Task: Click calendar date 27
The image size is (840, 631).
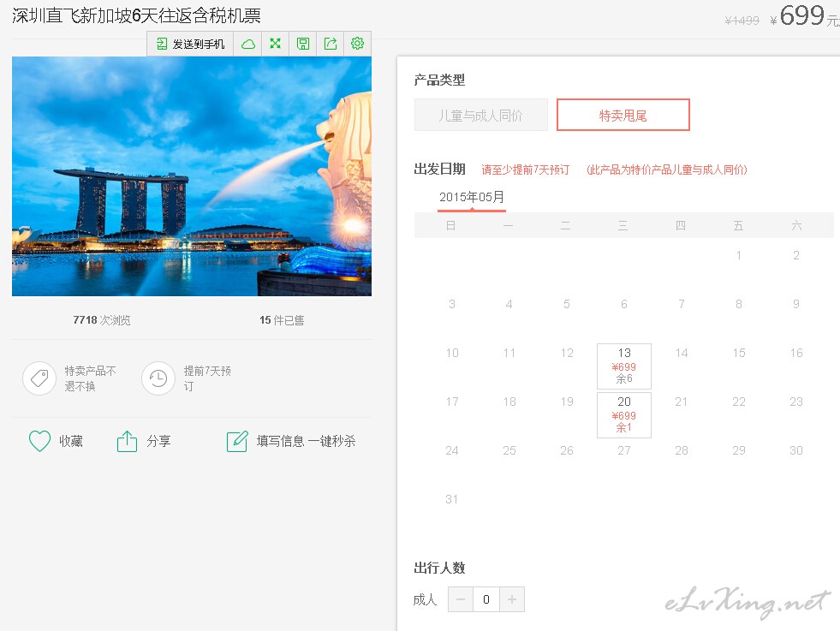Action: pos(624,450)
